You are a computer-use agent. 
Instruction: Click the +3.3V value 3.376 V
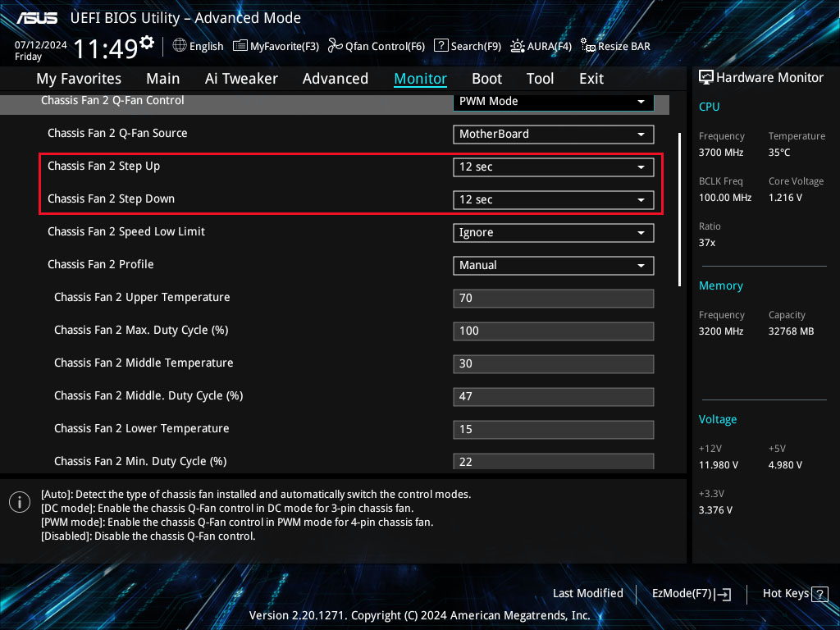(715, 510)
